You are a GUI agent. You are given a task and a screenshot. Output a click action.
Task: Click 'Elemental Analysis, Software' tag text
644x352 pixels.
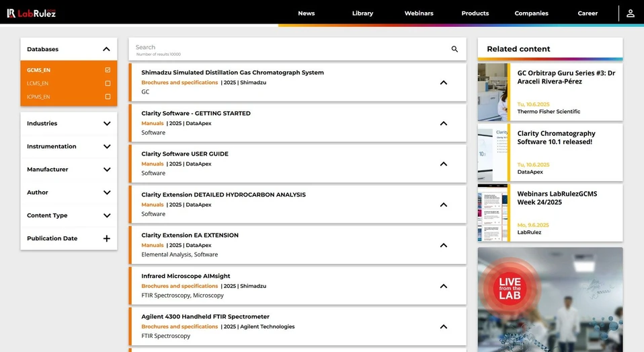[179, 254]
